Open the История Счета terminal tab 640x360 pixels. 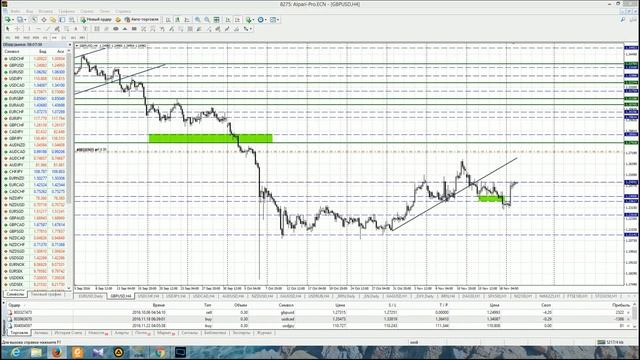pyautogui.click(x=68, y=333)
